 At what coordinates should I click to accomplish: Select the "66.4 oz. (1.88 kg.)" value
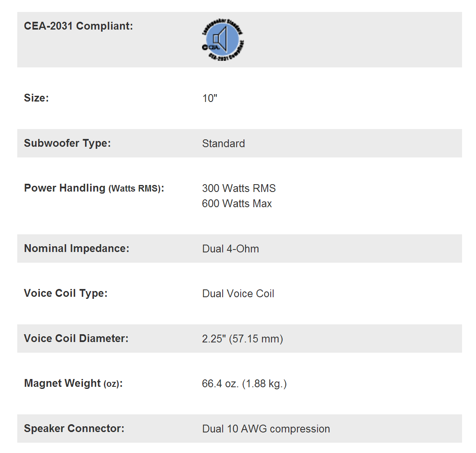coord(244,384)
